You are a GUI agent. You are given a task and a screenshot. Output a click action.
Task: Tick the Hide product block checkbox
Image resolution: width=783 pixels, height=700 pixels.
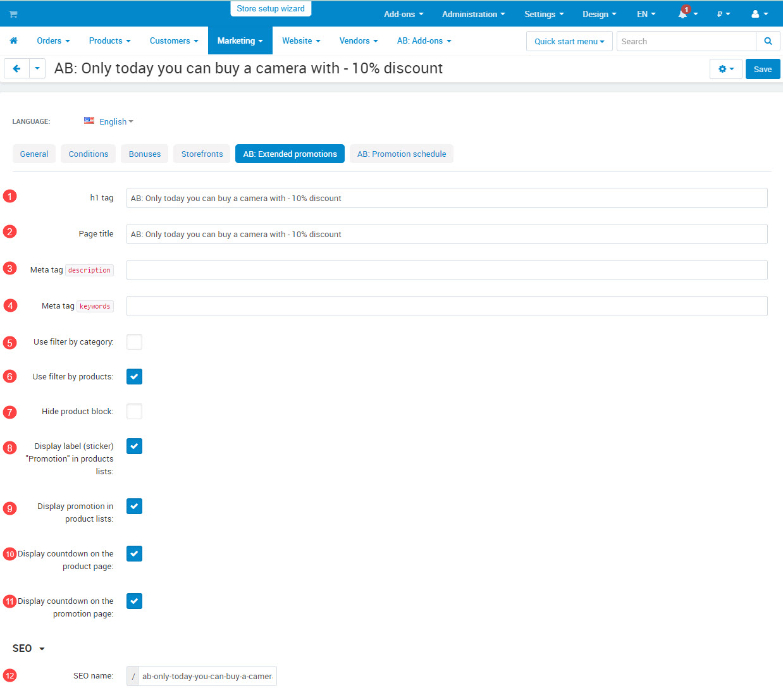pos(134,412)
